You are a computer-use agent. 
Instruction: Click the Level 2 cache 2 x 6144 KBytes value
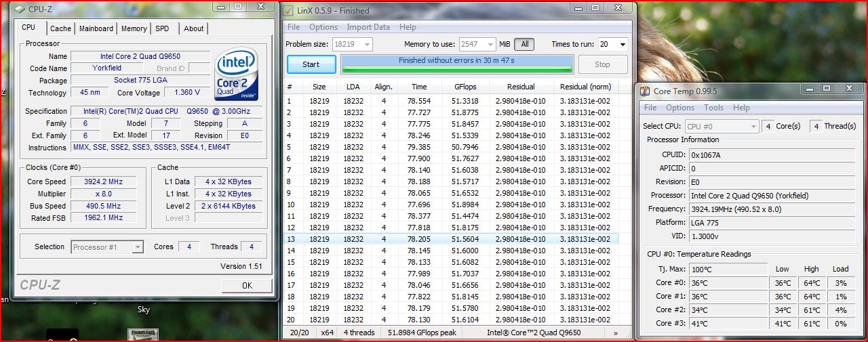pyautogui.click(x=229, y=206)
